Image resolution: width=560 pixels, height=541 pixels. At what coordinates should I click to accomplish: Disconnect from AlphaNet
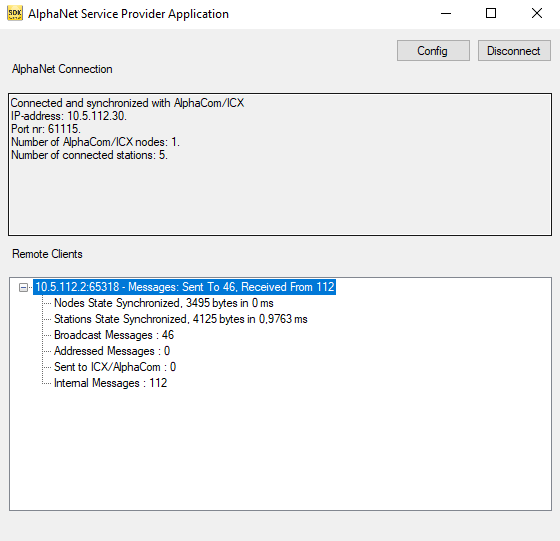tap(514, 50)
